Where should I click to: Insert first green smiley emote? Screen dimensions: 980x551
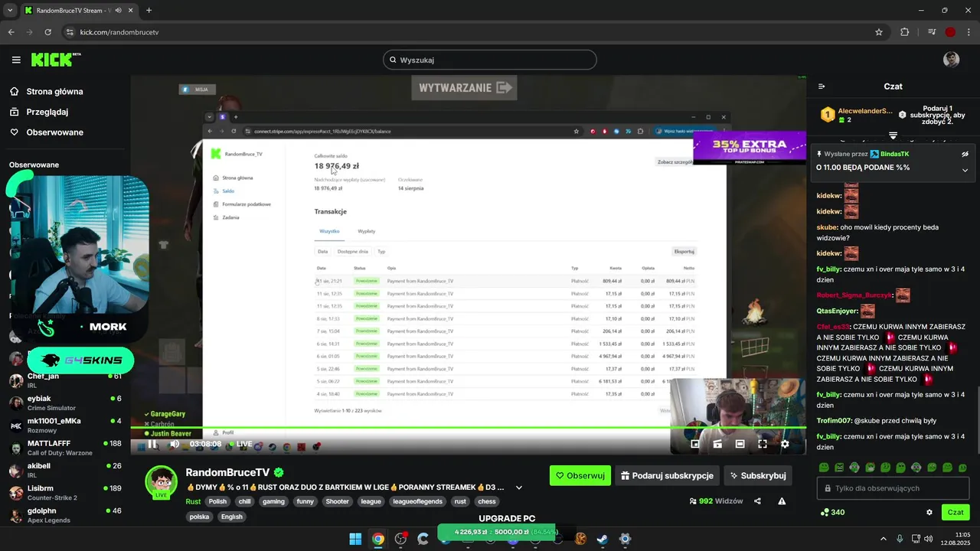click(x=824, y=467)
